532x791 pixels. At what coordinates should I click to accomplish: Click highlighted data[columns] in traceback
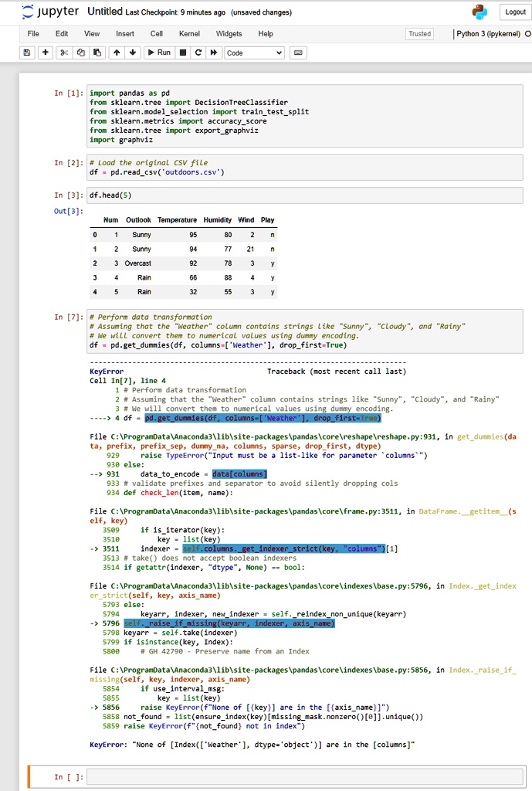[239, 474]
